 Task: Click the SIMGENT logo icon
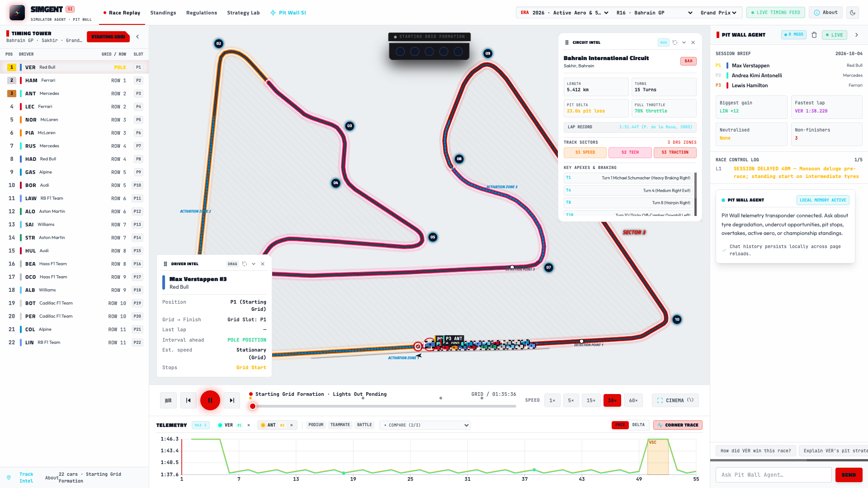click(17, 13)
